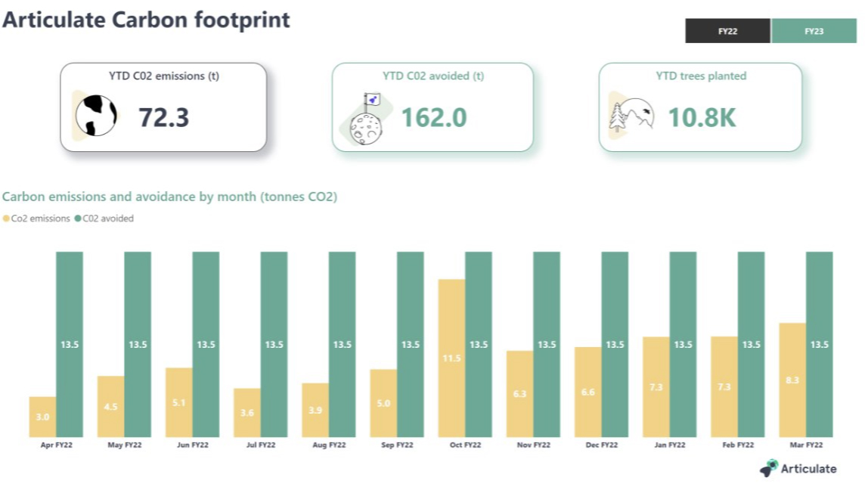Click the chart title about carbon emissions
Viewport: 868px width, 484px height.
[x=169, y=197]
